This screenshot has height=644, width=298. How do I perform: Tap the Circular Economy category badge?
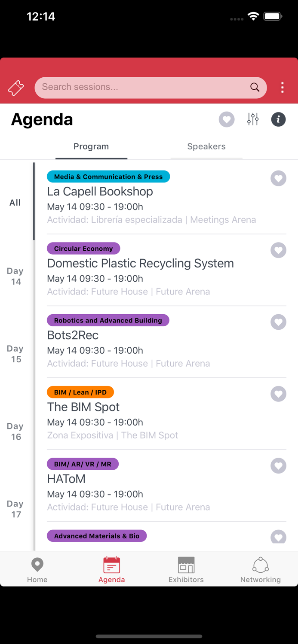coord(83,248)
